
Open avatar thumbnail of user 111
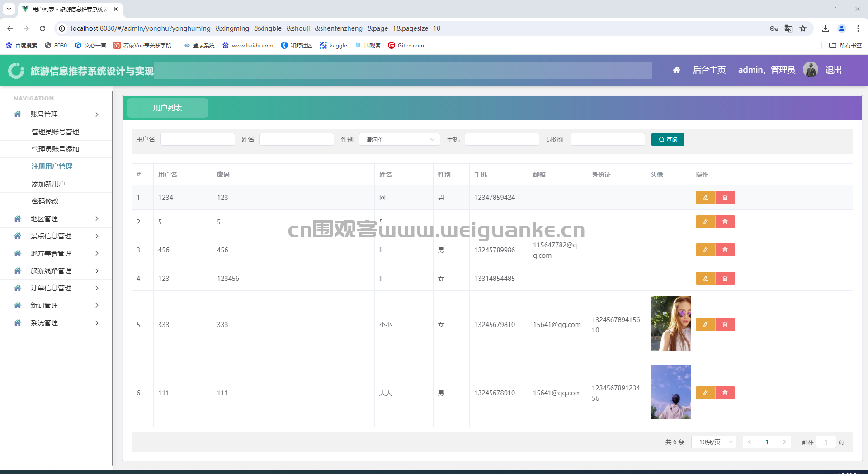(x=670, y=392)
